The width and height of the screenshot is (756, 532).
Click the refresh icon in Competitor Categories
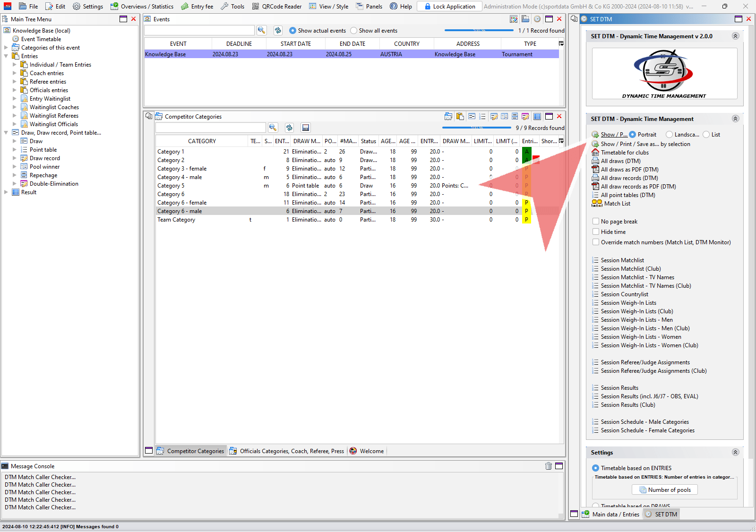pyautogui.click(x=289, y=128)
